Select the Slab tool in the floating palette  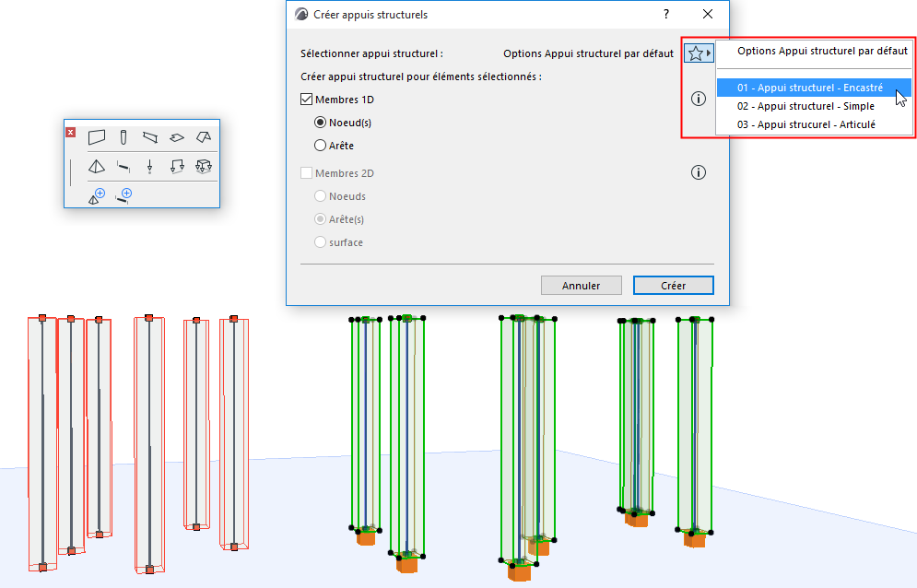click(x=177, y=137)
